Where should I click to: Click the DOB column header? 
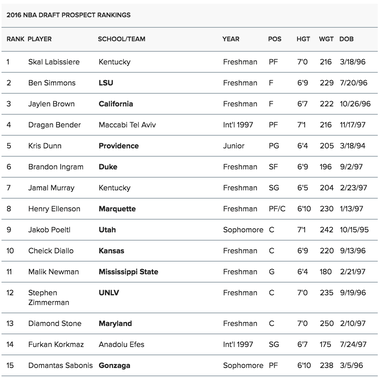click(x=346, y=39)
